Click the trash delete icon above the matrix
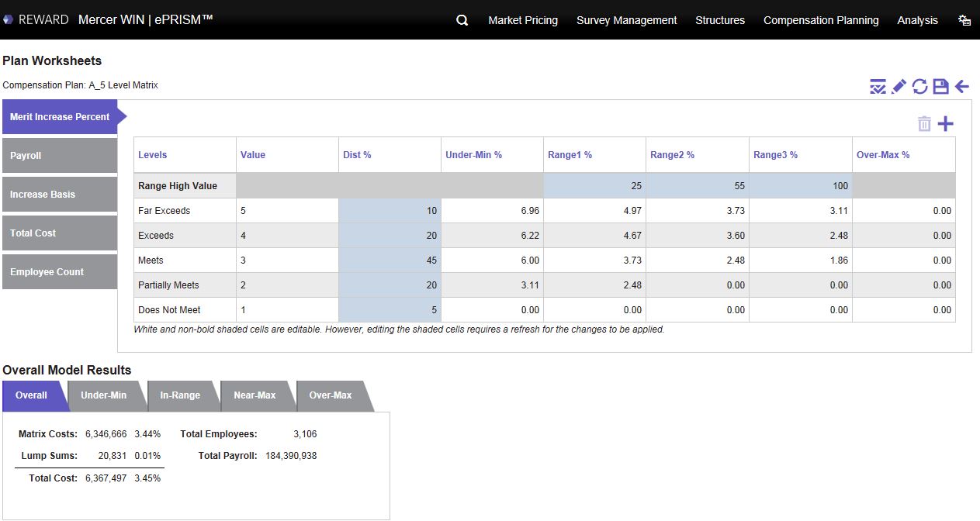This screenshot has height=521, width=980. [924, 122]
